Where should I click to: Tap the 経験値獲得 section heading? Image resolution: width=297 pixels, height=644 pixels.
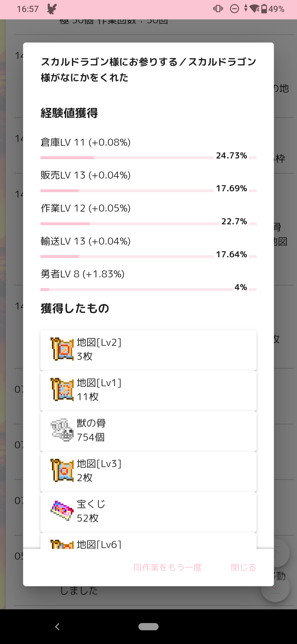pyautogui.click(x=69, y=113)
